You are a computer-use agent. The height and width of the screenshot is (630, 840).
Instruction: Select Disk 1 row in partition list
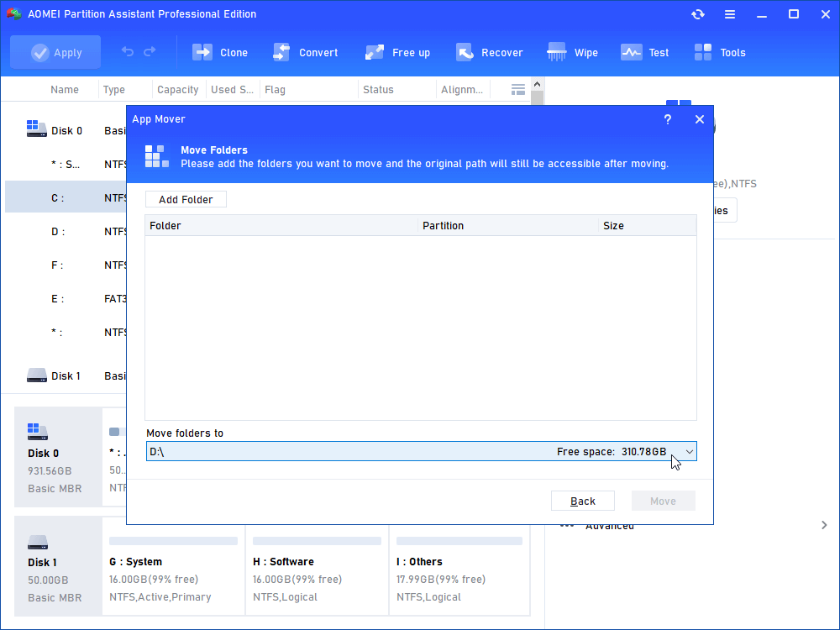point(66,376)
